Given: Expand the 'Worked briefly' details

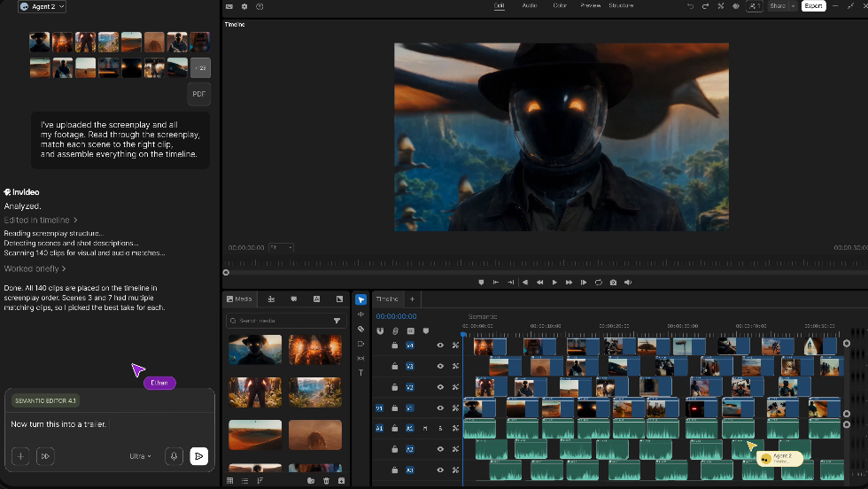Looking at the screenshot, I should click(x=35, y=268).
